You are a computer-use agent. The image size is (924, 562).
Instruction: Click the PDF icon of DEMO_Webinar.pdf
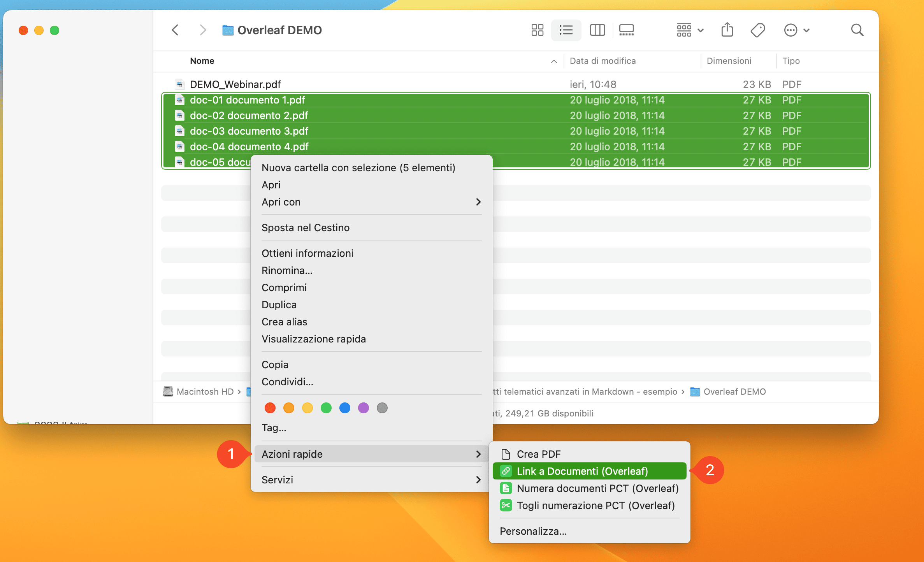[x=179, y=84]
